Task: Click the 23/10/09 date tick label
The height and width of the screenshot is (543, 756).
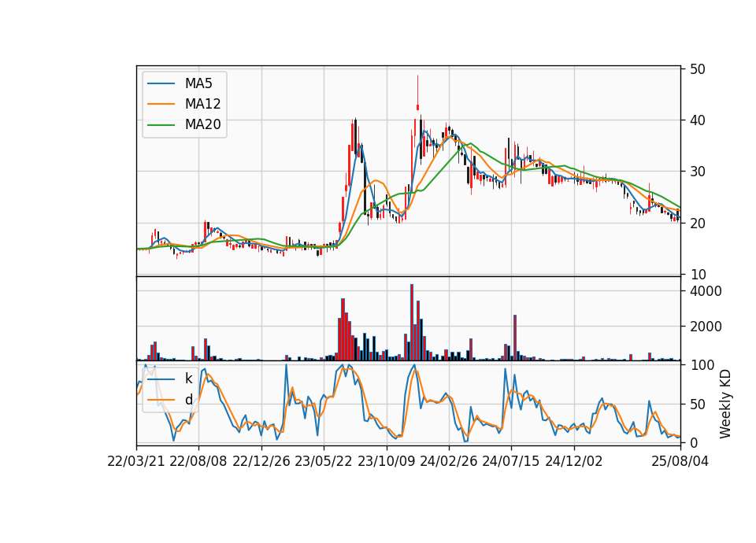Action: pos(386,461)
